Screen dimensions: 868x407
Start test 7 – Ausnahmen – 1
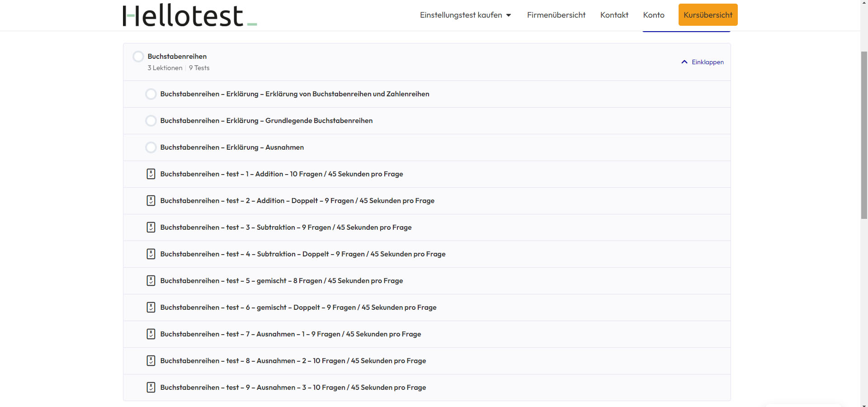pyautogui.click(x=291, y=334)
